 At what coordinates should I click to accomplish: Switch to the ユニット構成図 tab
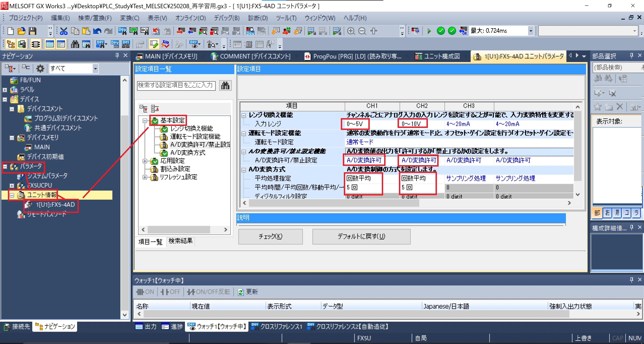pos(438,56)
